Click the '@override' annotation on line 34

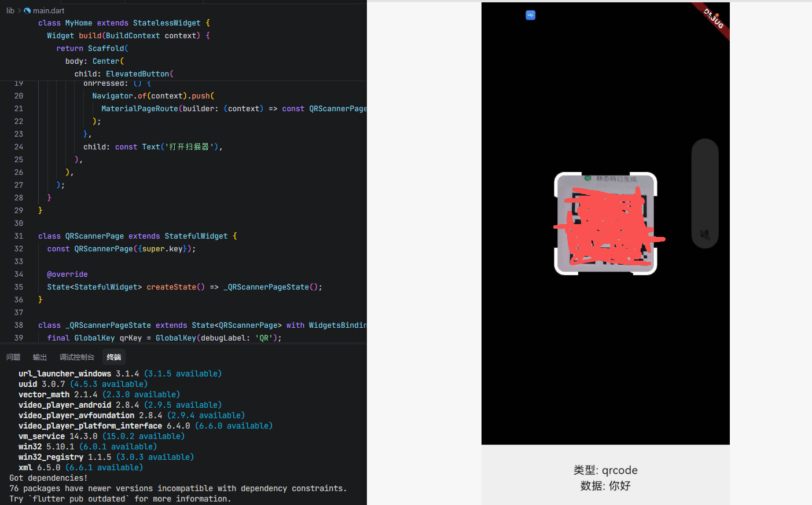coord(67,275)
